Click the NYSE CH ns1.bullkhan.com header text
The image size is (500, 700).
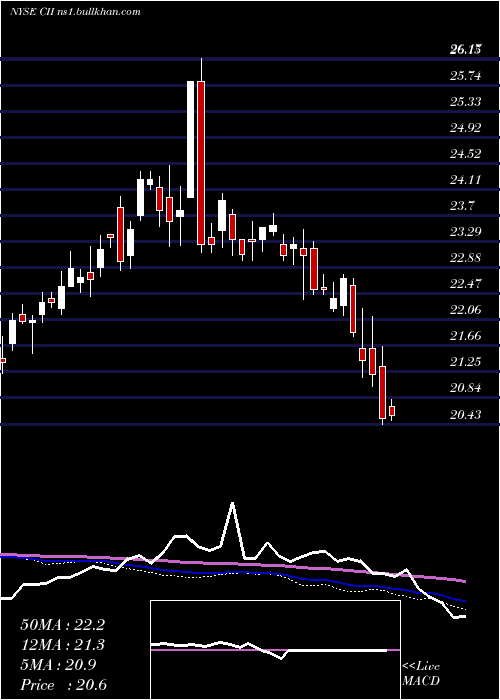click(x=75, y=12)
